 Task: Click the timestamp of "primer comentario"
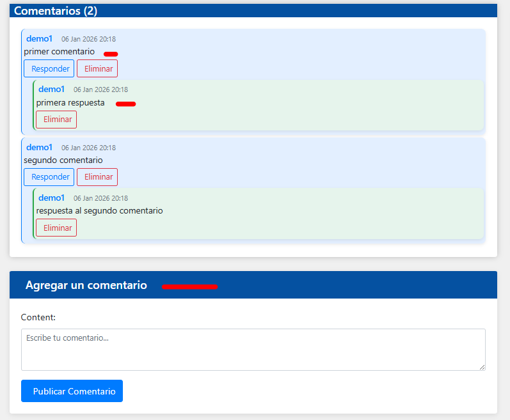coord(88,40)
